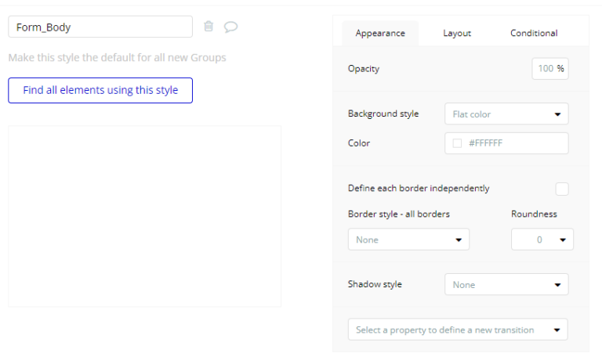
Task: Open the Roundness dropdown
Action: [x=542, y=240]
